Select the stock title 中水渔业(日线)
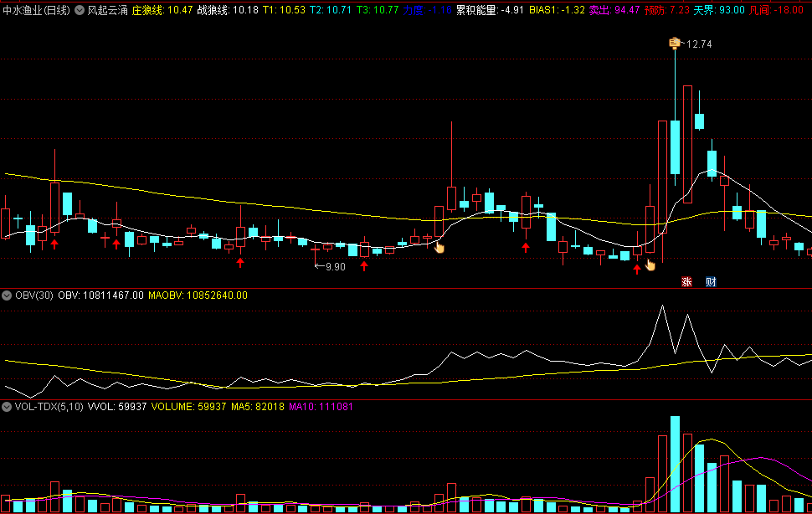The height and width of the screenshot is (514, 812). 36,10
